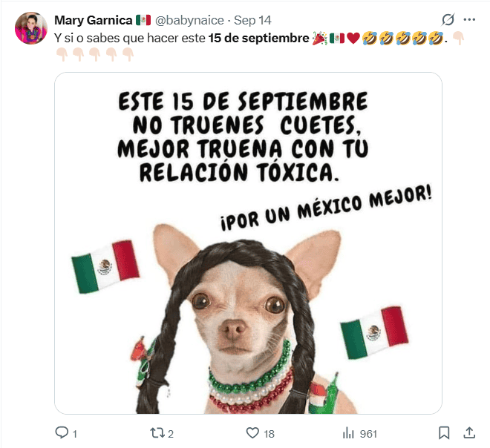Click the red heart emoji in tweet text

pos(353,39)
